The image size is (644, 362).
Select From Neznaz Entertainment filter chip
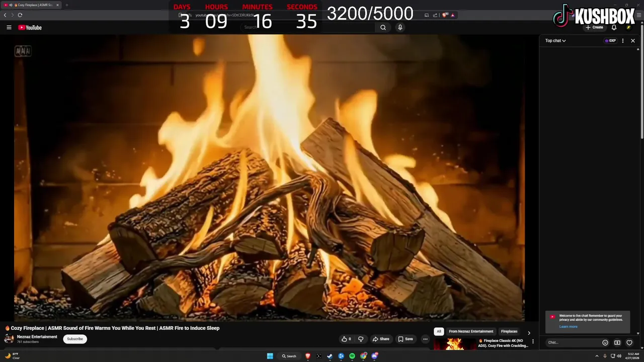471,331
